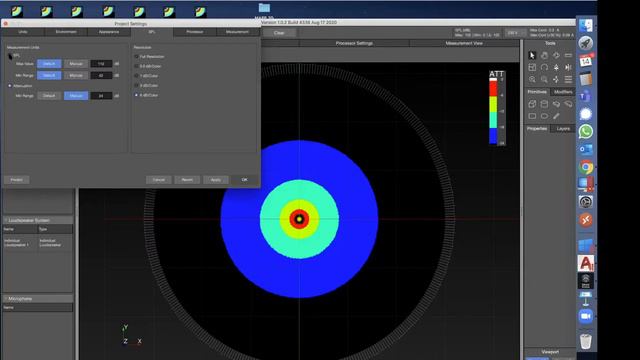Launch Google Chrome from the dock
Image resolution: width=640 pixels, height=360 pixels.
pos(586,167)
